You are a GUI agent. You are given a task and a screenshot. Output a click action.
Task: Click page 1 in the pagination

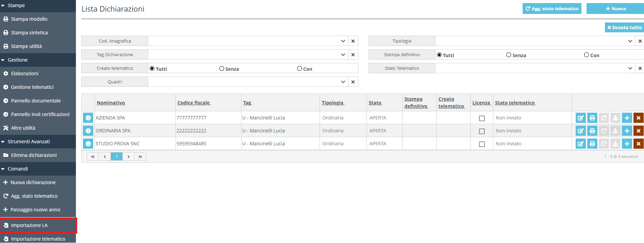pos(116,157)
